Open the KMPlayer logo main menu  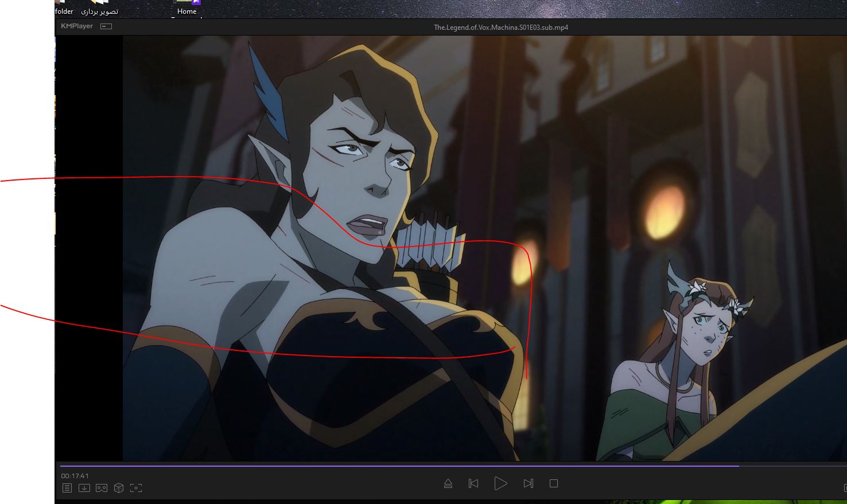[x=77, y=26]
